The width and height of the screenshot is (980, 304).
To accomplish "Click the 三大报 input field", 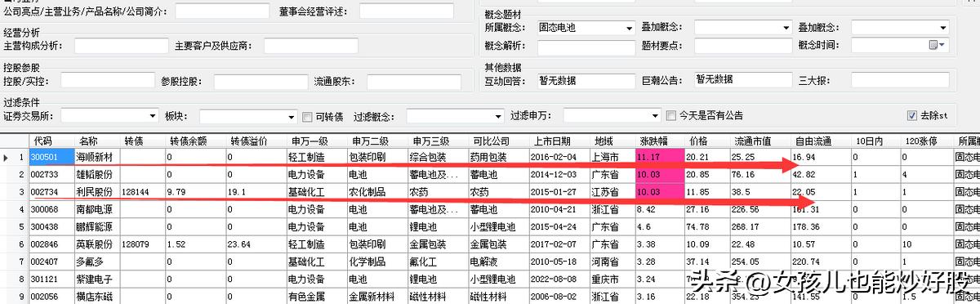I will click(x=900, y=80).
